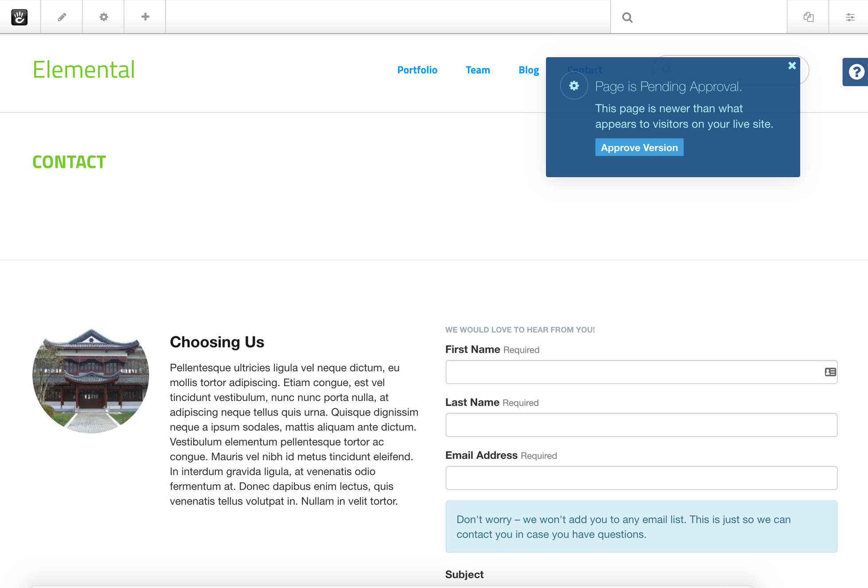Viewport: 868px width, 588px height.
Task: Click the blue question mark help icon
Action: pyautogui.click(x=856, y=72)
